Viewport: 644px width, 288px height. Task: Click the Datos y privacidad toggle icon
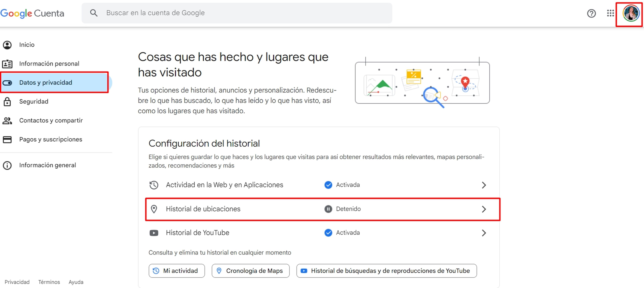tap(7, 83)
